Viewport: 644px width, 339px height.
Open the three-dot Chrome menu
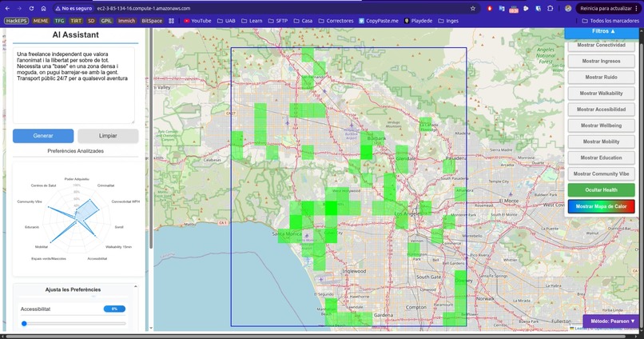point(637,8)
